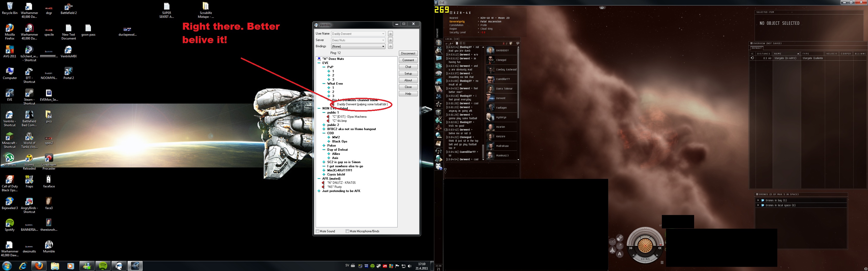Image resolution: width=868 pixels, height=271 pixels.
Task: Select the Local [19] chat channel tab
Action: pos(452,39)
